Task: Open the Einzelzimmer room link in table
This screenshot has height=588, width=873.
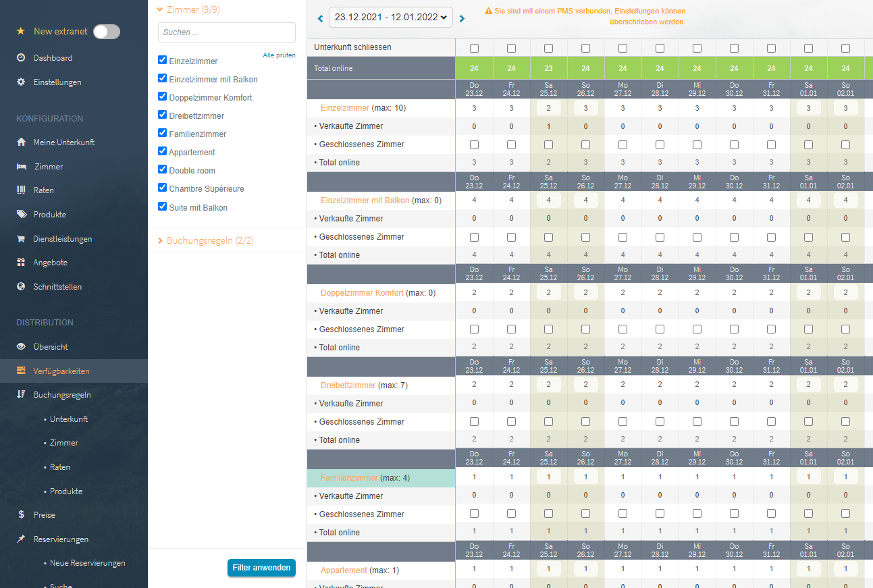Action: pyautogui.click(x=345, y=108)
